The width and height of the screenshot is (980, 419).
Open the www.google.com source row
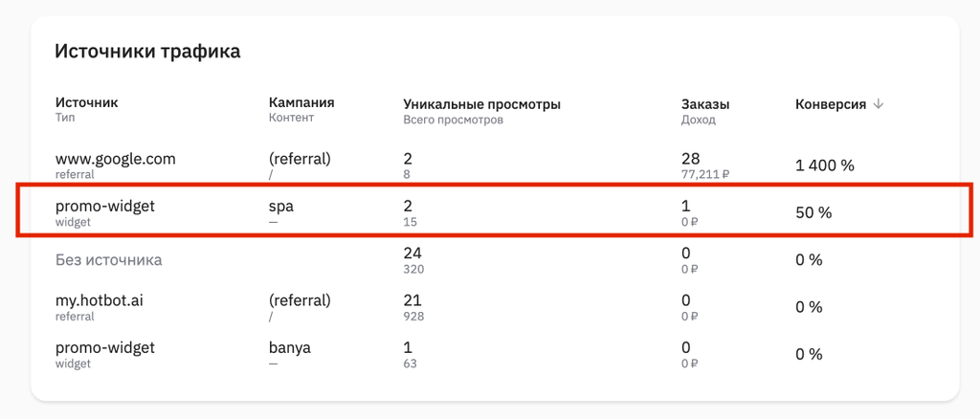tap(494, 165)
